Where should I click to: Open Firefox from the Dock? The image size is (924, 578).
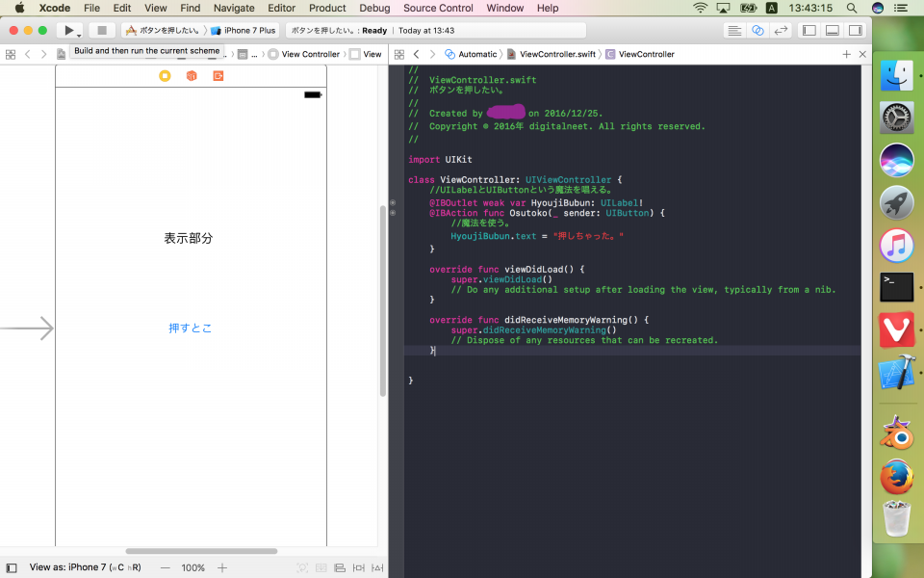pos(897,477)
